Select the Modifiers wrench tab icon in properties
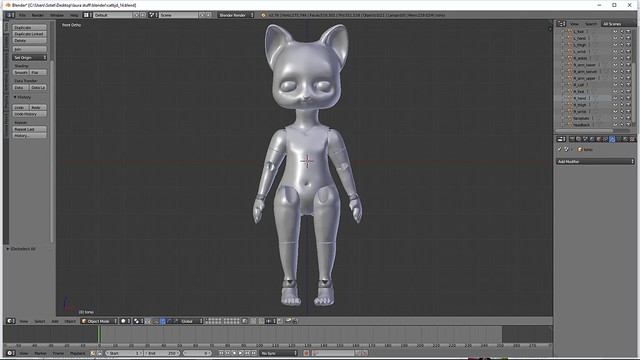 612,139
